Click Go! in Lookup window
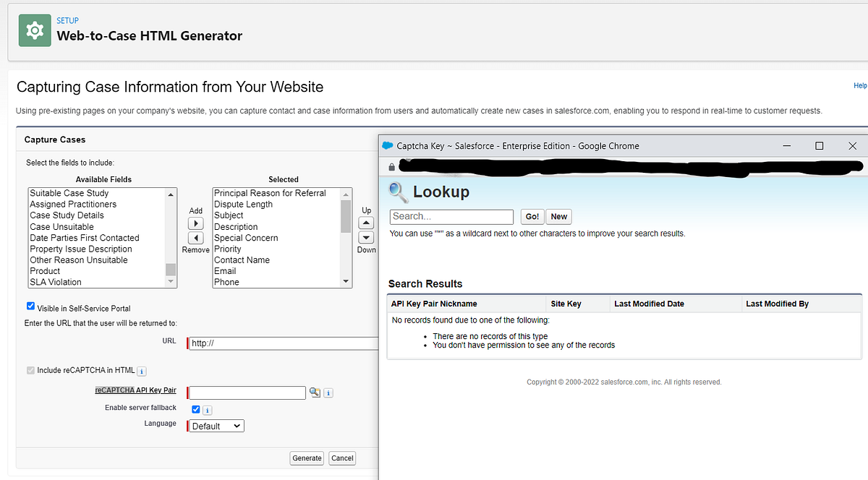This screenshot has width=868, height=480. 532,217
